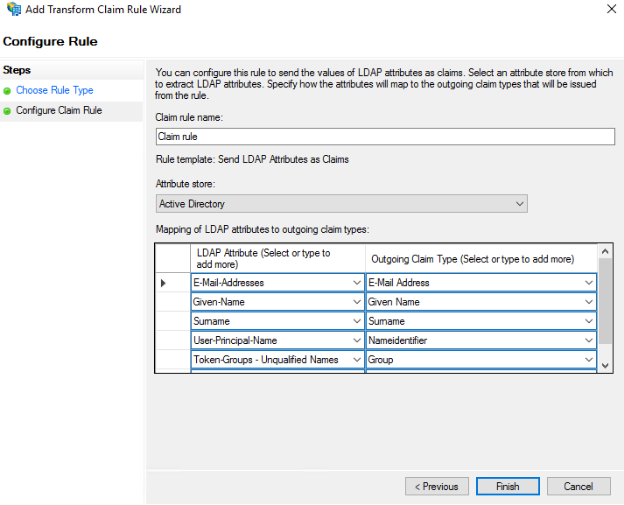The width and height of the screenshot is (624, 505).
Task: Expand the Surname LDAP attribute dropdown
Action: pos(357,321)
